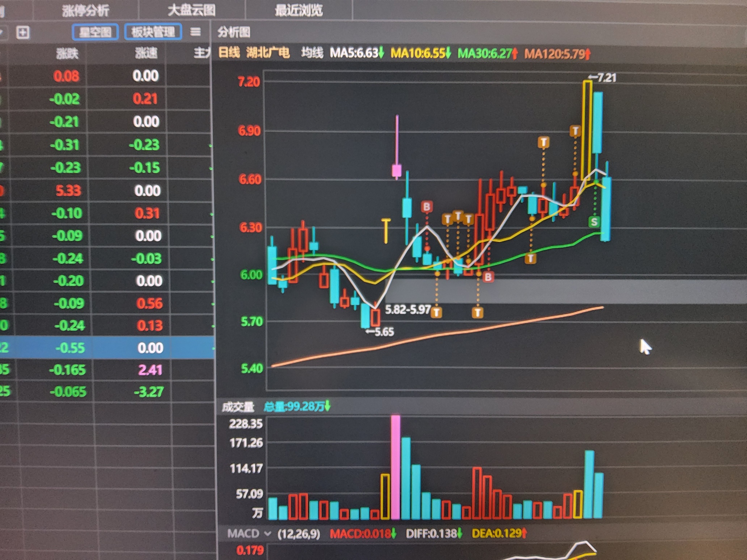Click the green S sell marker

click(x=594, y=221)
